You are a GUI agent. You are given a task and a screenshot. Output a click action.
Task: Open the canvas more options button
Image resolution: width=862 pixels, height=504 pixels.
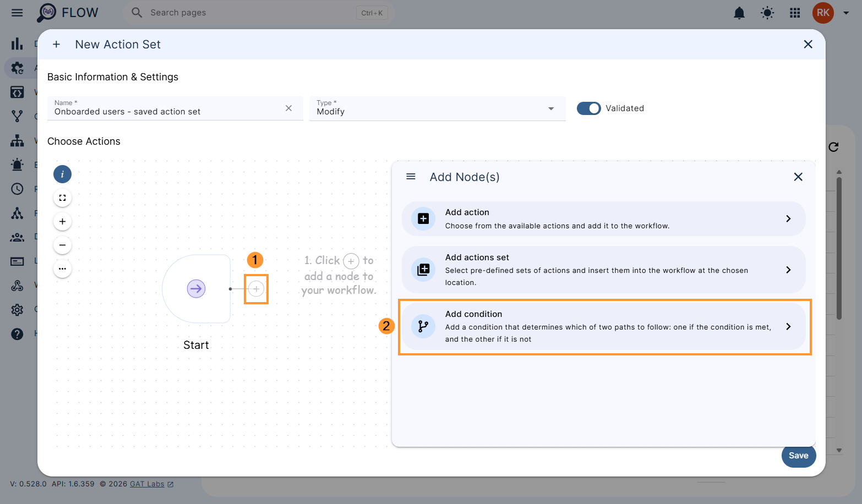pos(62,269)
